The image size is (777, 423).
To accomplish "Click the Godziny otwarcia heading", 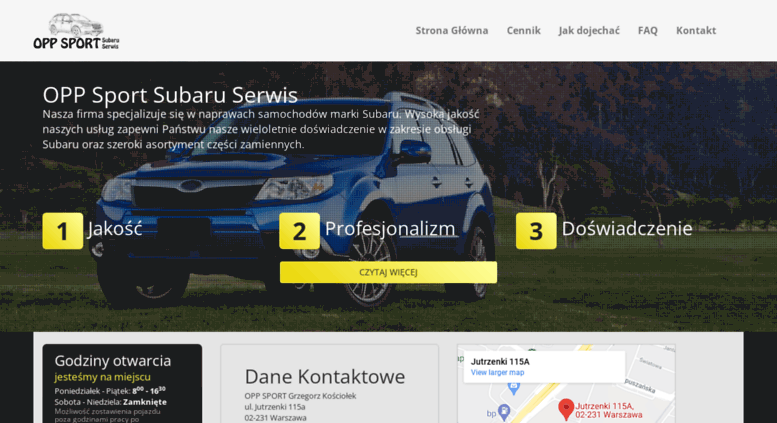I will [x=112, y=361].
